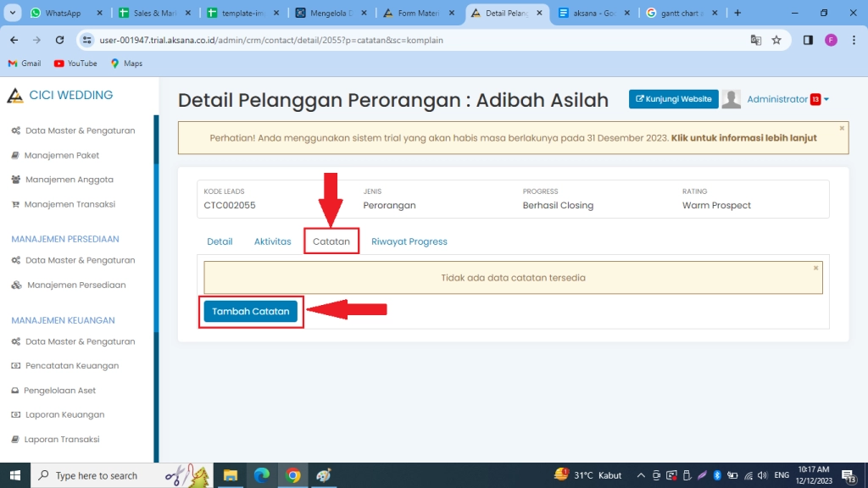Image resolution: width=868 pixels, height=488 pixels.
Task: Open the Riwayat Progress tab
Action: pyautogui.click(x=409, y=241)
